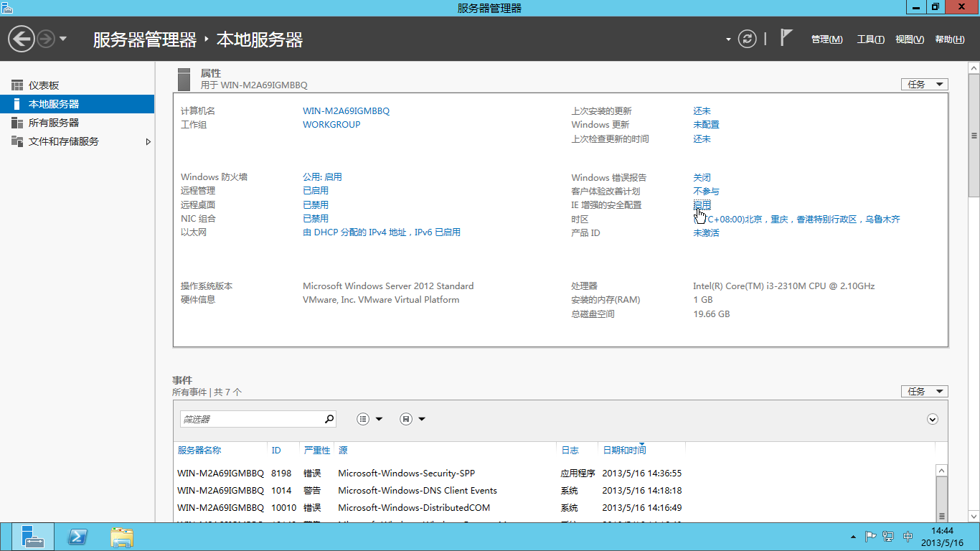Screen dimensions: 980x551
Task: Select 仪表板 in the left sidebar
Action: (x=44, y=85)
